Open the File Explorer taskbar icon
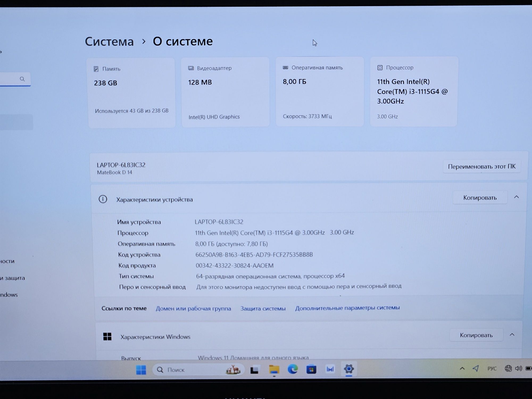 (274, 369)
